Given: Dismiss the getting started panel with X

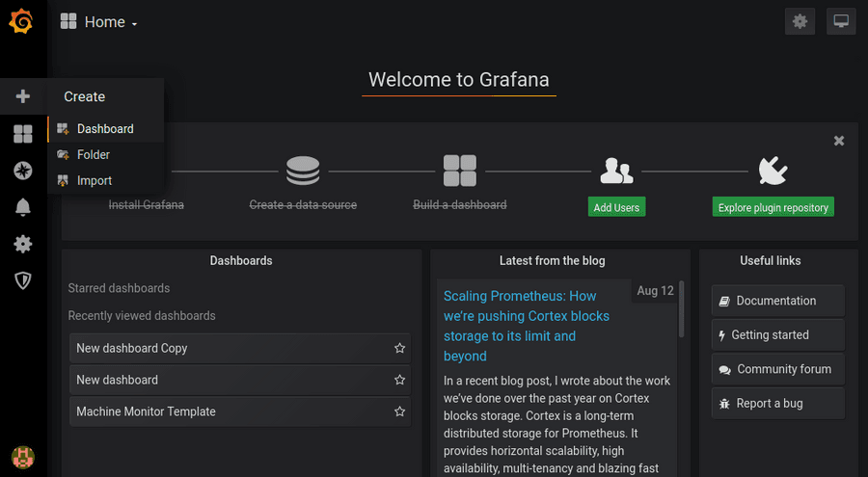Looking at the screenshot, I should coord(839,141).
